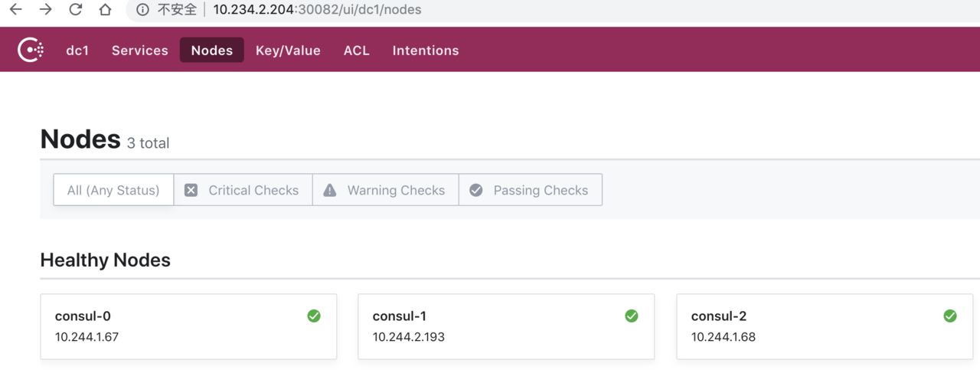Click consul-1 green passing check icon
The height and width of the screenshot is (383, 980).
pos(632,316)
